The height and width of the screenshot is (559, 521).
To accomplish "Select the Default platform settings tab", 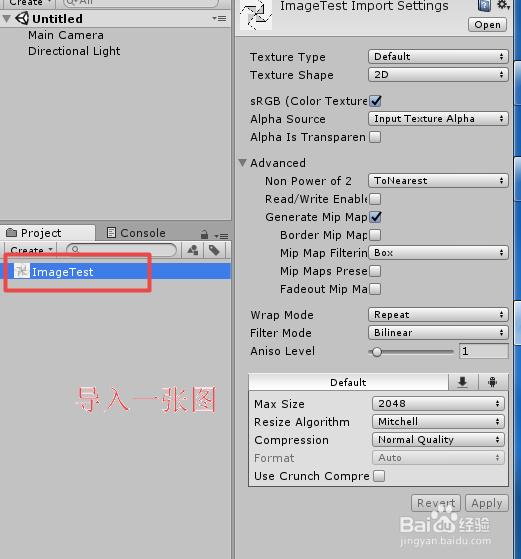I will pos(348,382).
